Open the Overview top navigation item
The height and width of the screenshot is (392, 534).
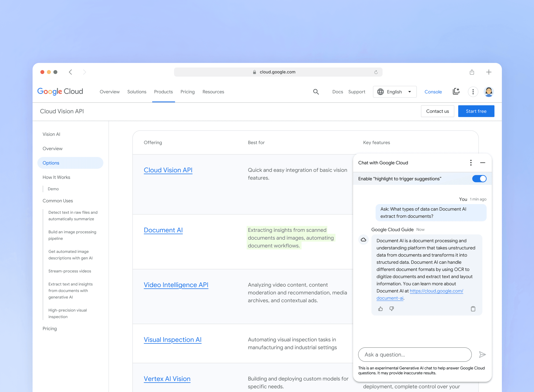tap(109, 92)
